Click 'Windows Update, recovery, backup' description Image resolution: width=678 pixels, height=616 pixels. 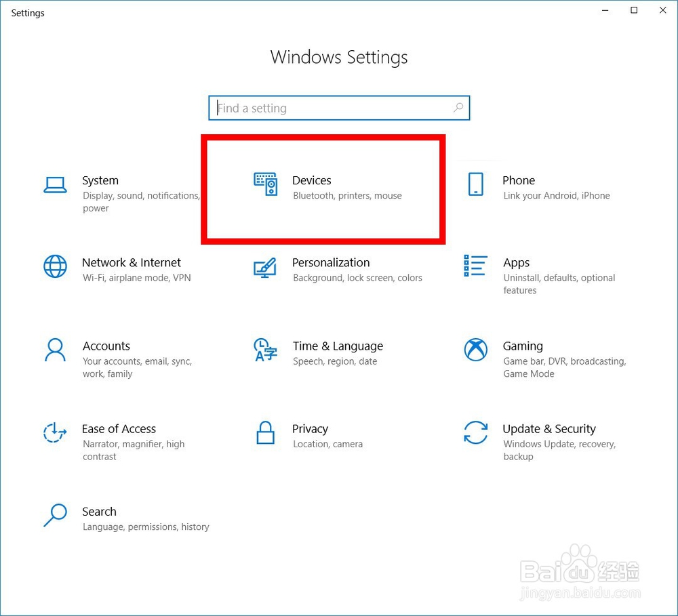pyautogui.click(x=559, y=451)
